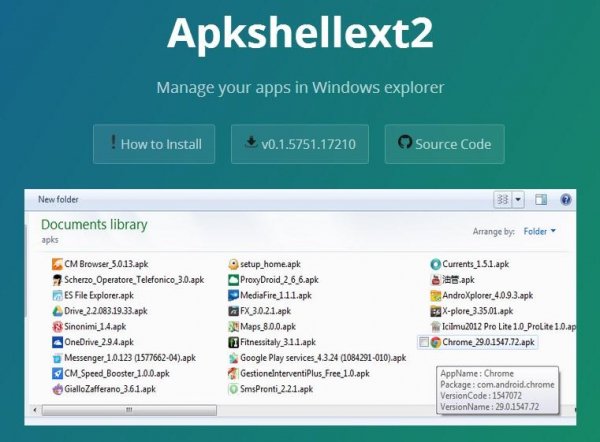Select file name OneDrive_2.9.4.apk
This screenshot has height=442, width=600.
tap(99, 342)
